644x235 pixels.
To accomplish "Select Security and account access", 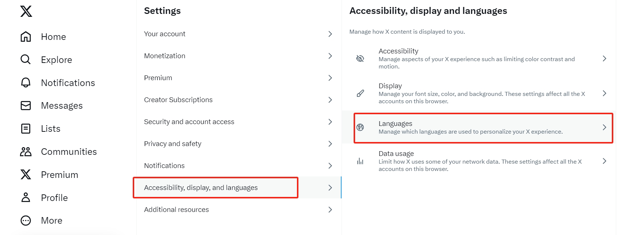I will point(189,122).
